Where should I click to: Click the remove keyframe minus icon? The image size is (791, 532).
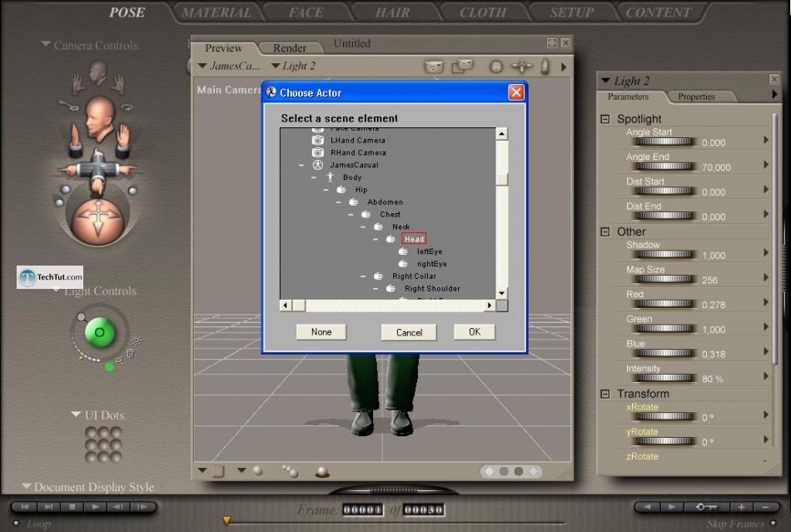[764, 507]
